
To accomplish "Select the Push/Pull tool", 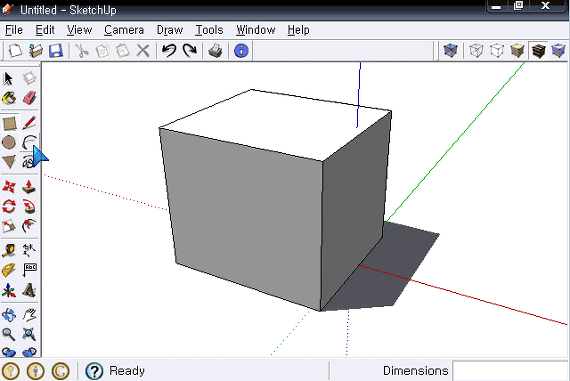I will [x=29, y=187].
